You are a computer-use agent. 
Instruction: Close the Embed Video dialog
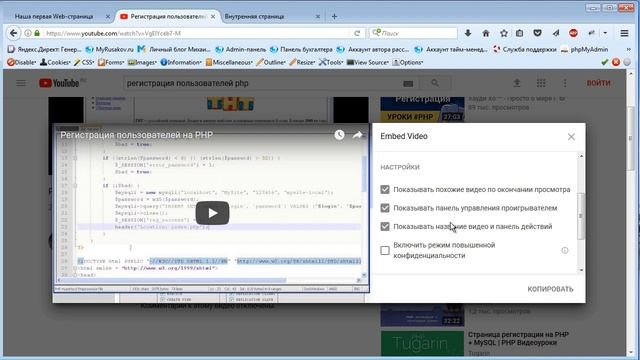[571, 137]
